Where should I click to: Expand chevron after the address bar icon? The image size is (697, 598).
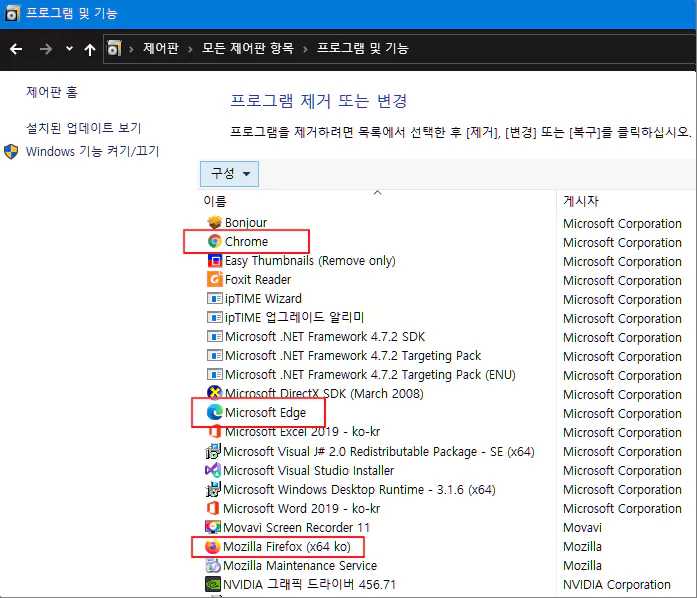click(x=131, y=49)
